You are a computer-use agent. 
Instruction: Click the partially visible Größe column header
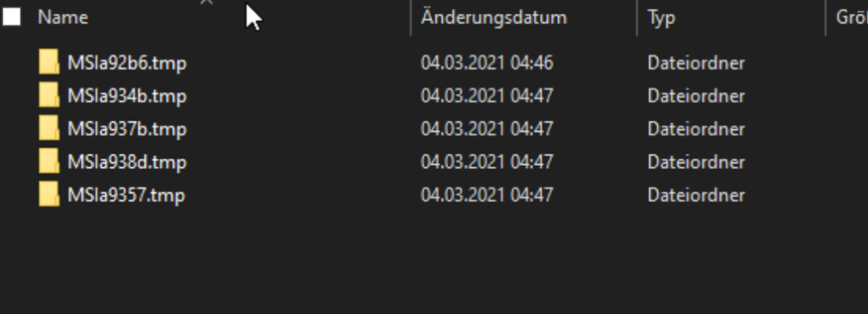852,17
